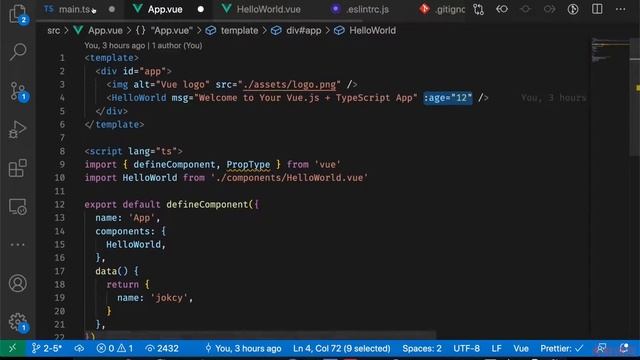This screenshot has height=360, width=640.
Task: Place cursor on PropType in import line
Action: point(248,164)
